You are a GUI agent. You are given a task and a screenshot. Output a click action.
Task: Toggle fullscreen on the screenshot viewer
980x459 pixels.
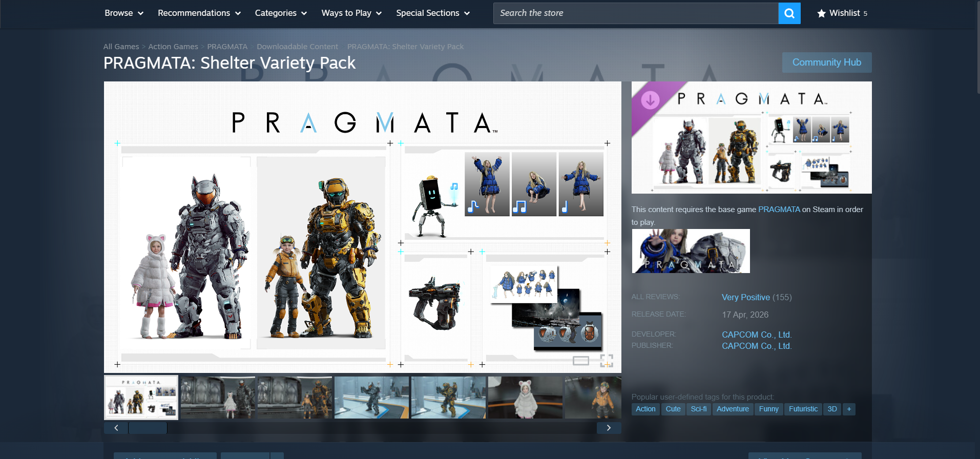(x=607, y=361)
